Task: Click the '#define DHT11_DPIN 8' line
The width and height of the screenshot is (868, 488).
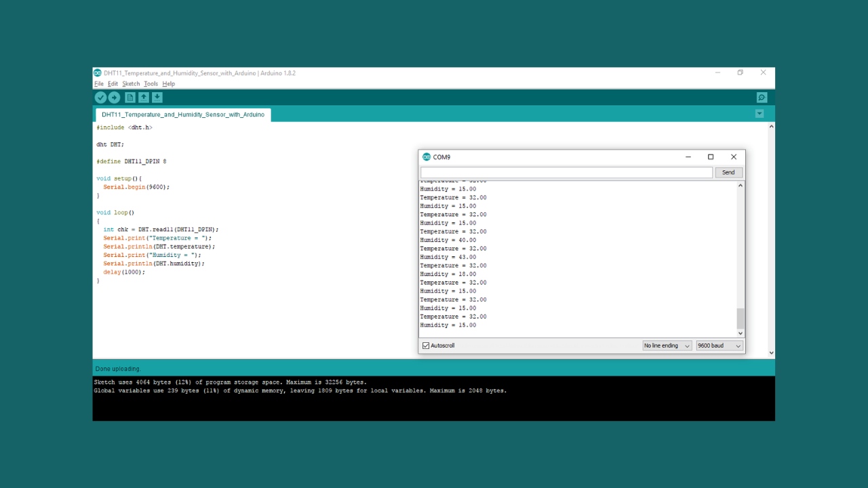Action: [131, 161]
